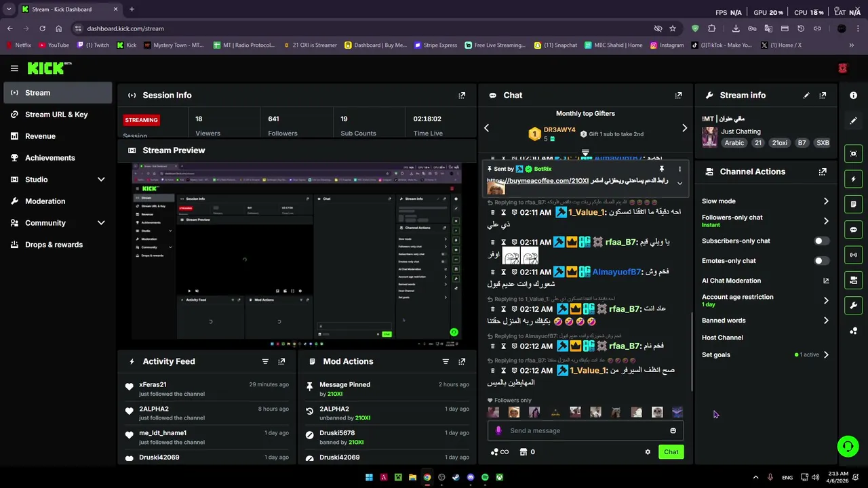Click Host Channel action
Viewport: 868px width, 488px height.
point(722,338)
